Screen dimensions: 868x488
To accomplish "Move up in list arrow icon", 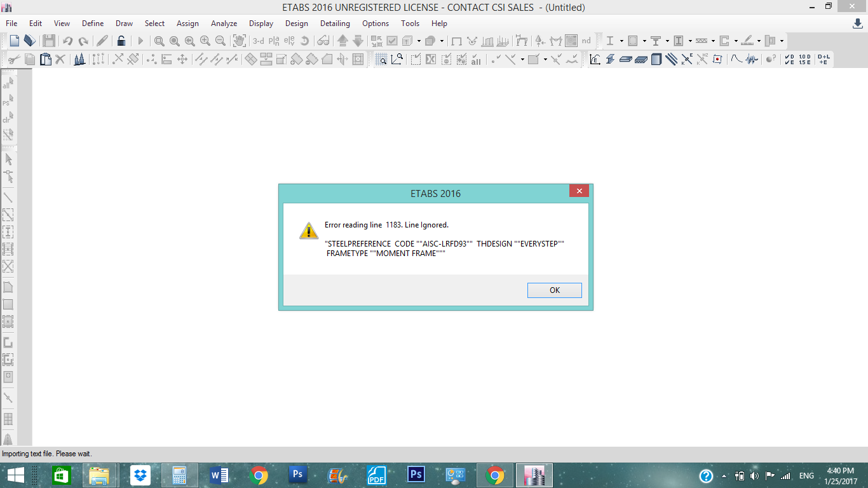I will (342, 41).
